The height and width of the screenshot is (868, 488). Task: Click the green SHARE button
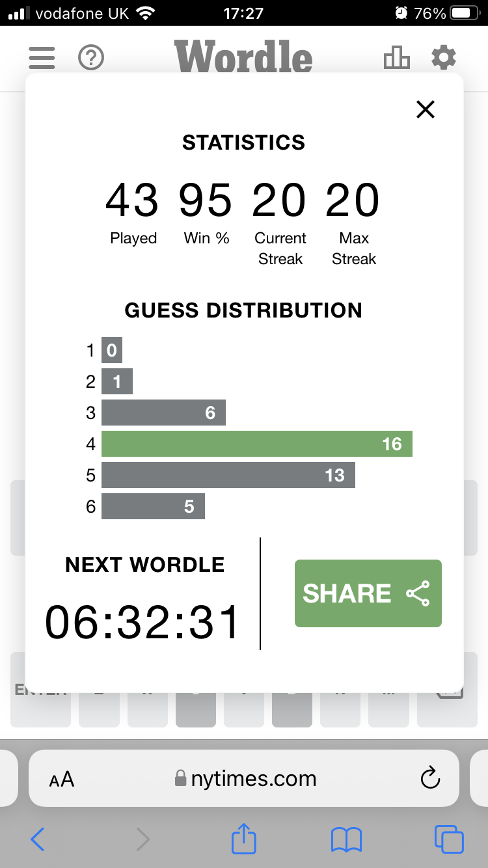[x=368, y=593]
